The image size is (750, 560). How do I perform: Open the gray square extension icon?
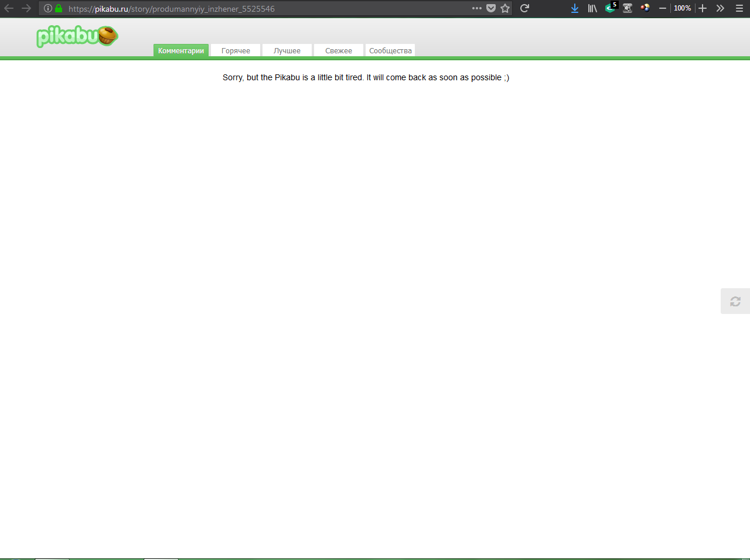point(628,8)
